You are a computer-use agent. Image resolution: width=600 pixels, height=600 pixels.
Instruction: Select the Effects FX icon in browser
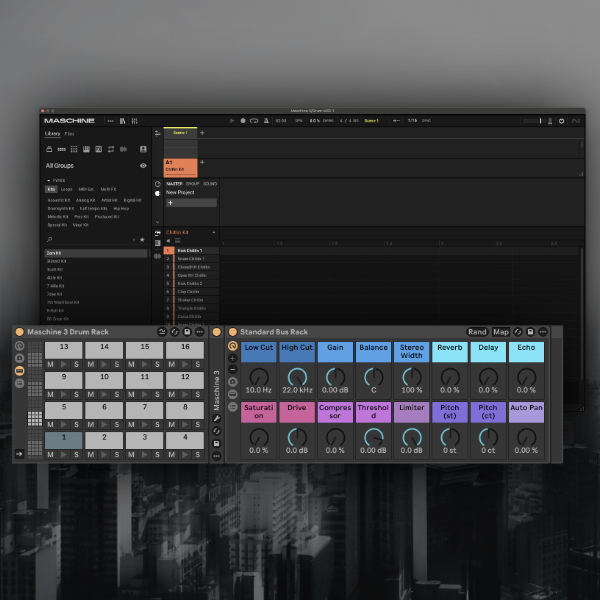tap(98, 149)
